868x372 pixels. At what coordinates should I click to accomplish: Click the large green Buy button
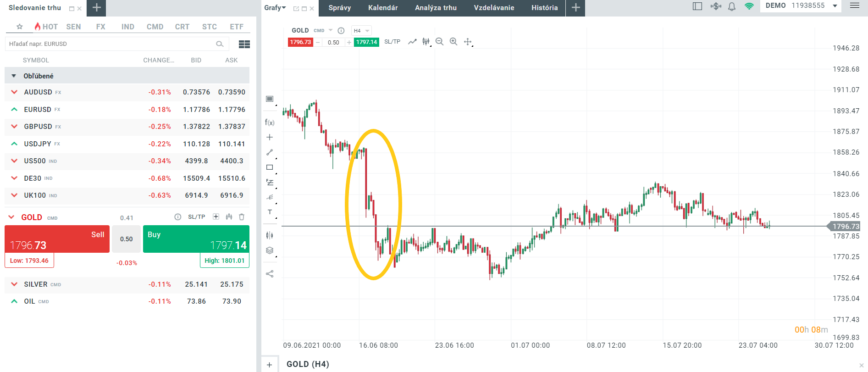point(196,239)
